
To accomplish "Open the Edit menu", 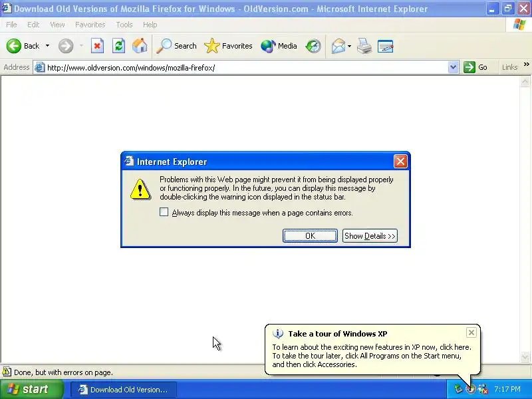I will 33,25.
